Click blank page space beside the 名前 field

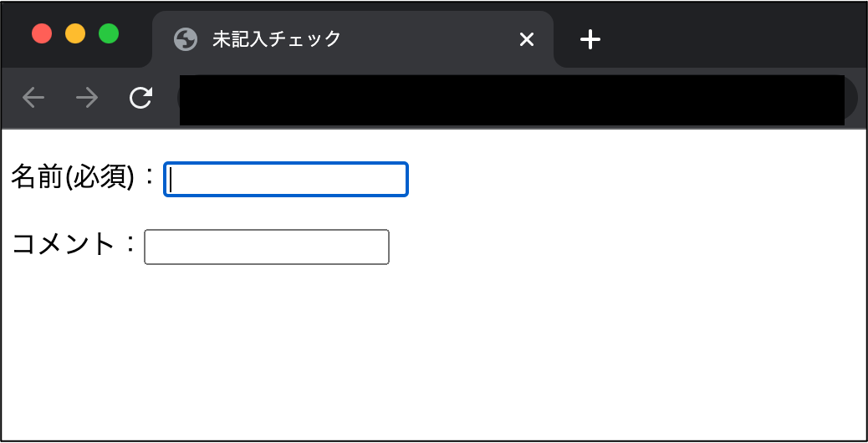point(636,179)
